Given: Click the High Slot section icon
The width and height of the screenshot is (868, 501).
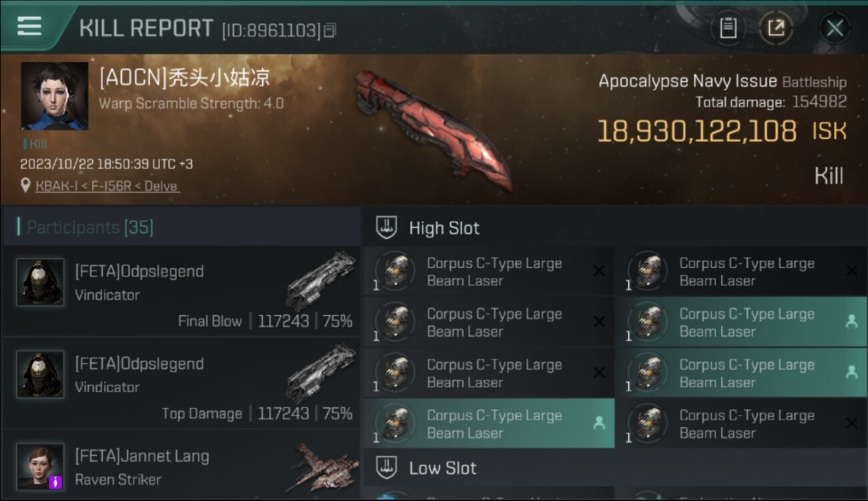Looking at the screenshot, I should coord(387,228).
